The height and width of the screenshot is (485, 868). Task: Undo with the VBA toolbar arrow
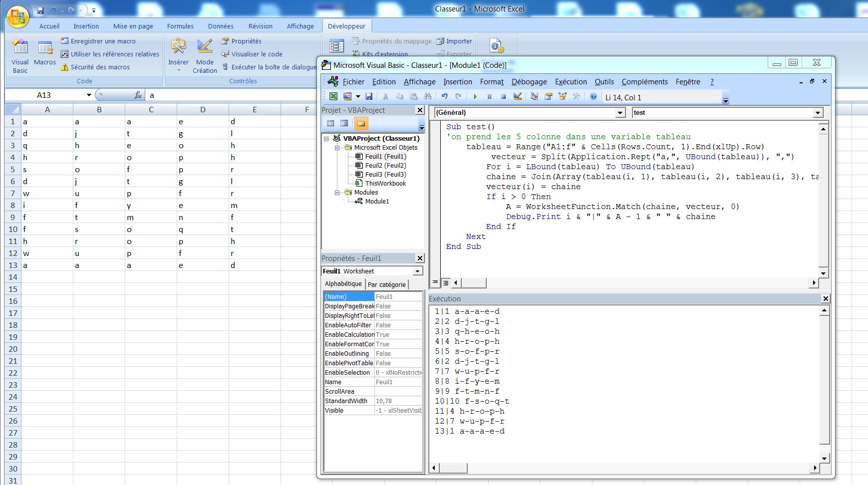tap(444, 96)
